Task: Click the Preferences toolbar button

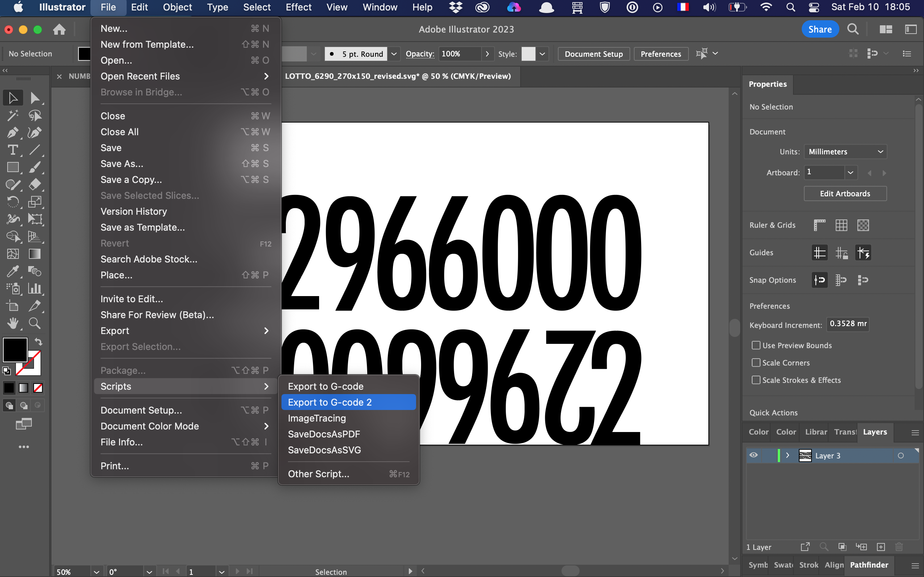Action: coord(661,54)
